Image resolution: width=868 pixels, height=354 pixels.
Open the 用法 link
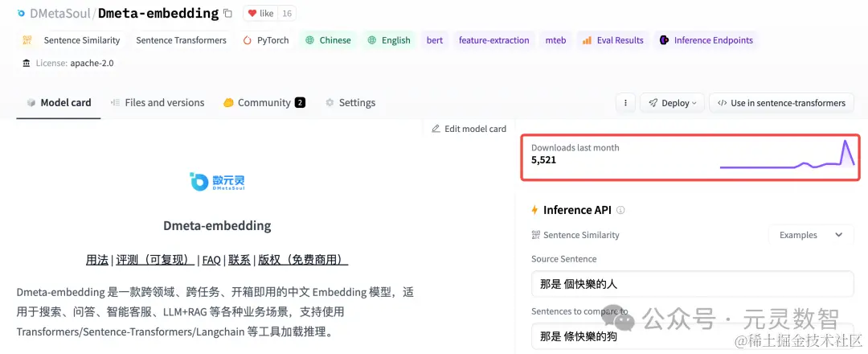(97, 260)
